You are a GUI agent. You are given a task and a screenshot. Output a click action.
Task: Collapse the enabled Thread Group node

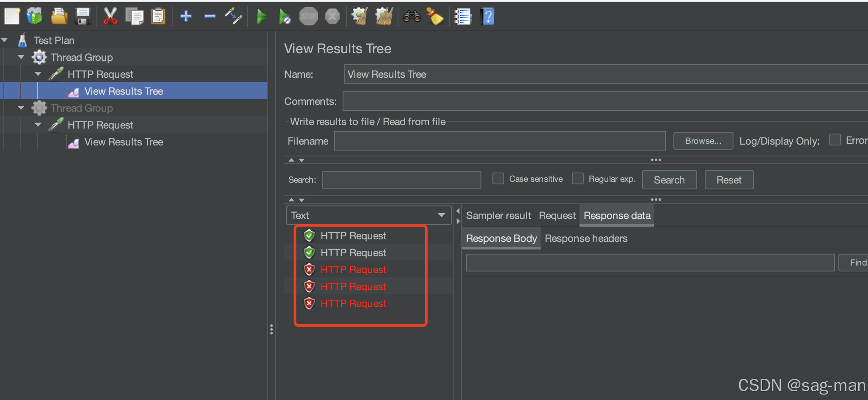pyautogui.click(x=21, y=57)
